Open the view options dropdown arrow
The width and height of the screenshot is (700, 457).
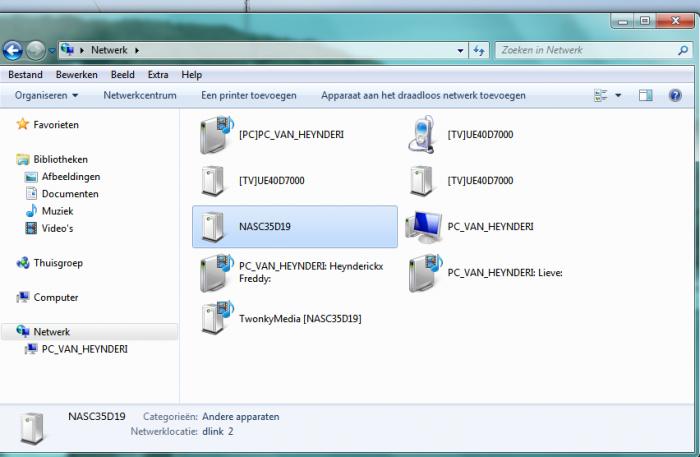tap(618, 95)
